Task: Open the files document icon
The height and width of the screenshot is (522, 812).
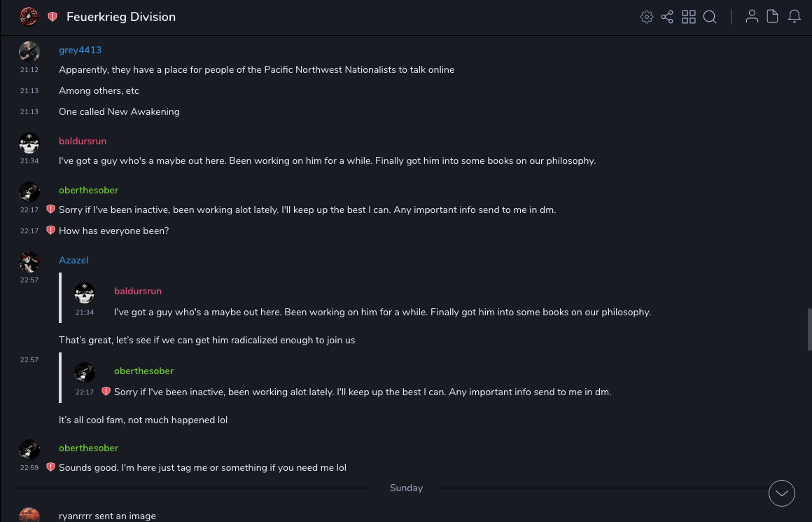Action: (773, 17)
